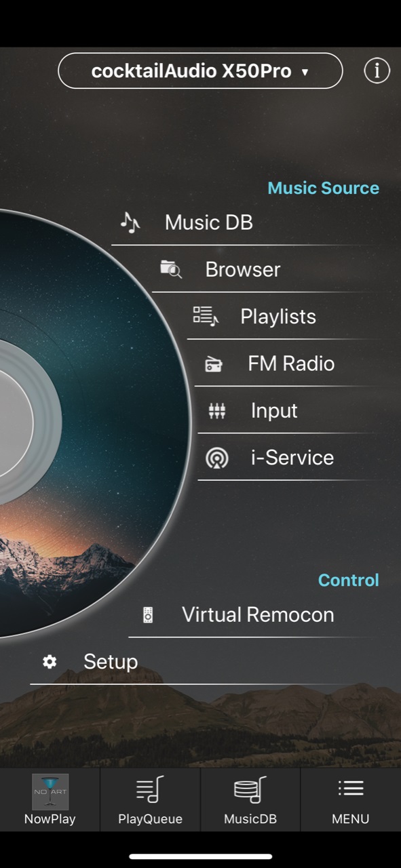Viewport: 401px width, 868px height.
Task: Switch to the PlayQueue tab
Action: tap(150, 800)
